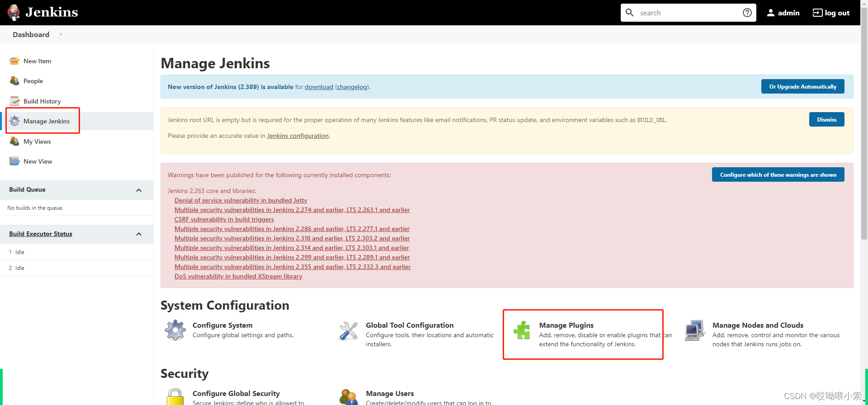This screenshot has width=868, height=405.
Task: Click executor 2 Idle row
Action: 76,268
